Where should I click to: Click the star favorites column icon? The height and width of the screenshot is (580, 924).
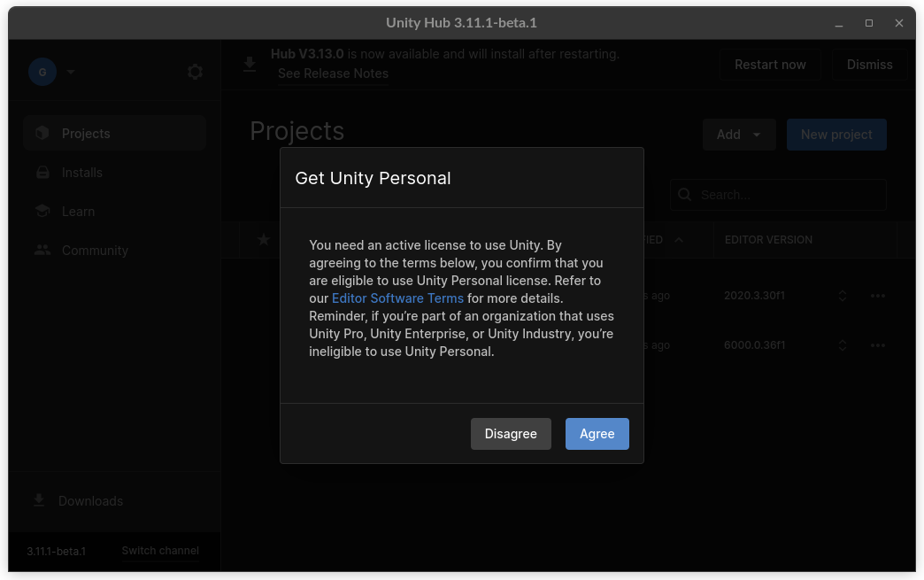263,239
